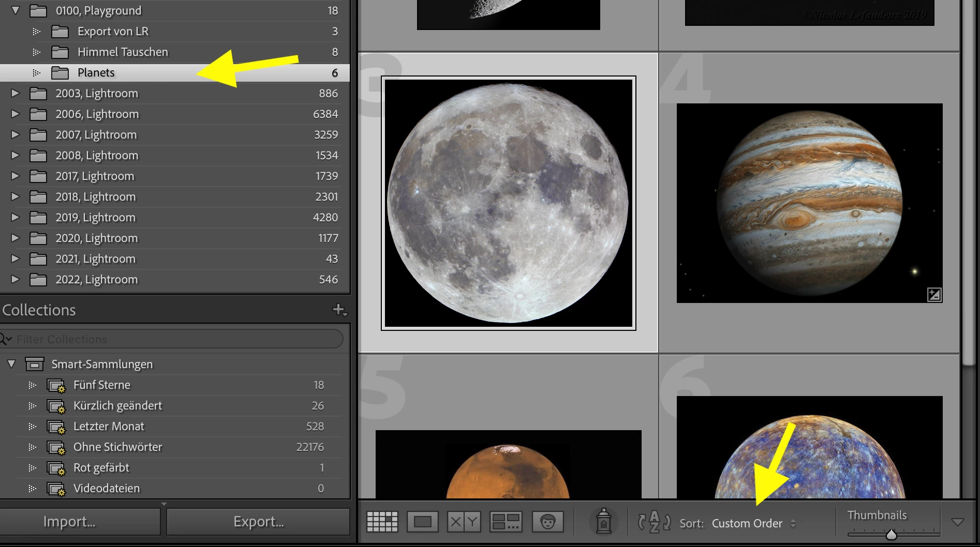This screenshot has height=547, width=980.
Task: Click the Thumbnails label
Action: [x=877, y=515]
